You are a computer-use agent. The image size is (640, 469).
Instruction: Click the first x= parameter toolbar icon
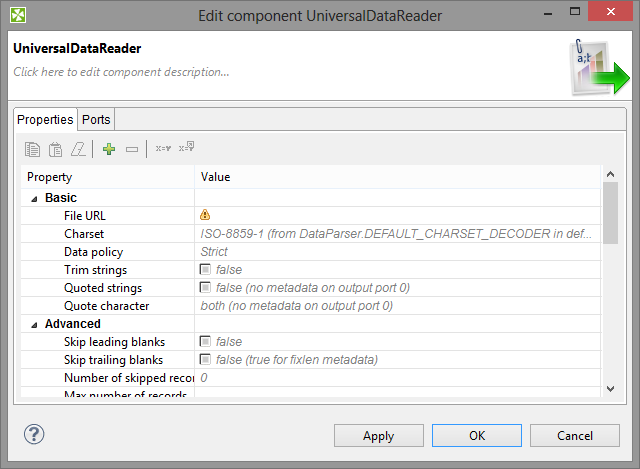coord(163,149)
